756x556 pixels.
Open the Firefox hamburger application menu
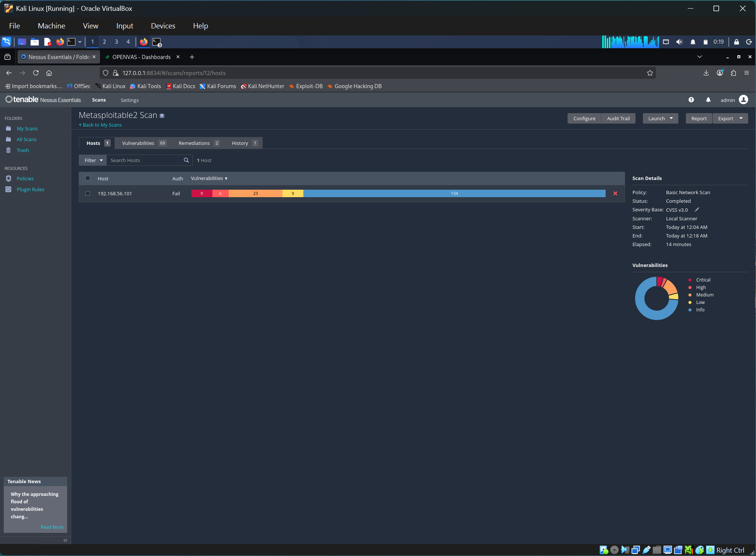(x=747, y=73)
